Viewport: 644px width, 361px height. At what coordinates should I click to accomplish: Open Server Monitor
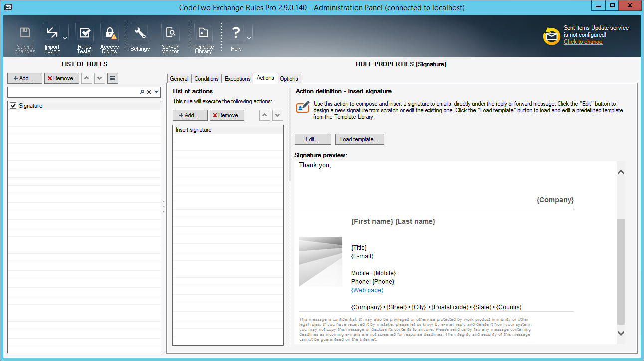click(170, 38)
